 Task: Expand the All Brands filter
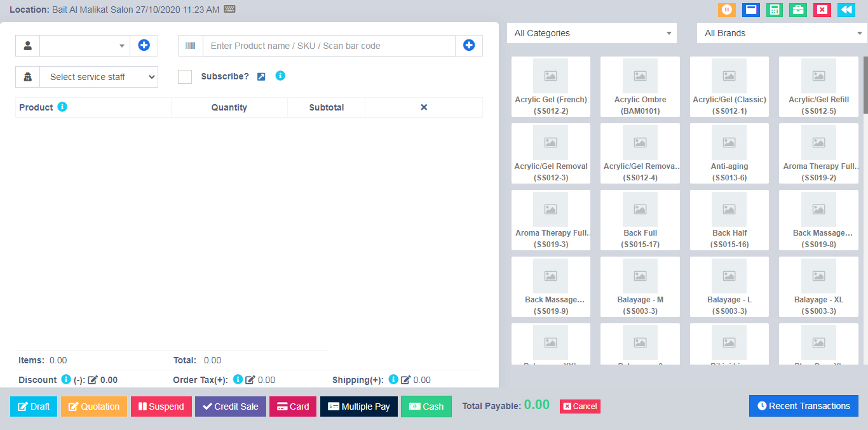tap(782, 33)
